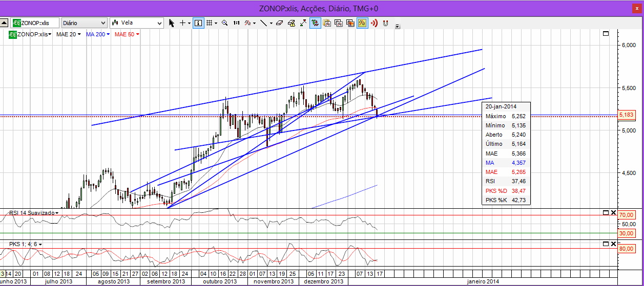Close the RSI indicator panel
Image resolution: width=644 pixels, height=286 pixels.
coord(613,212)
